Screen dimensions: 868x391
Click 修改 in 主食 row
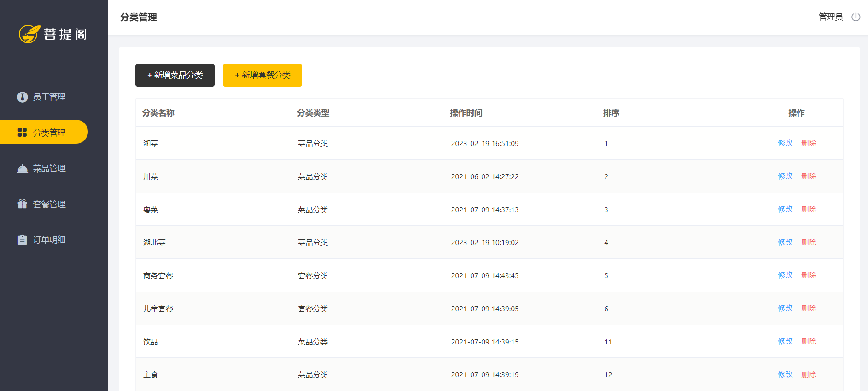pyautogui.click(x=785, y=374)
